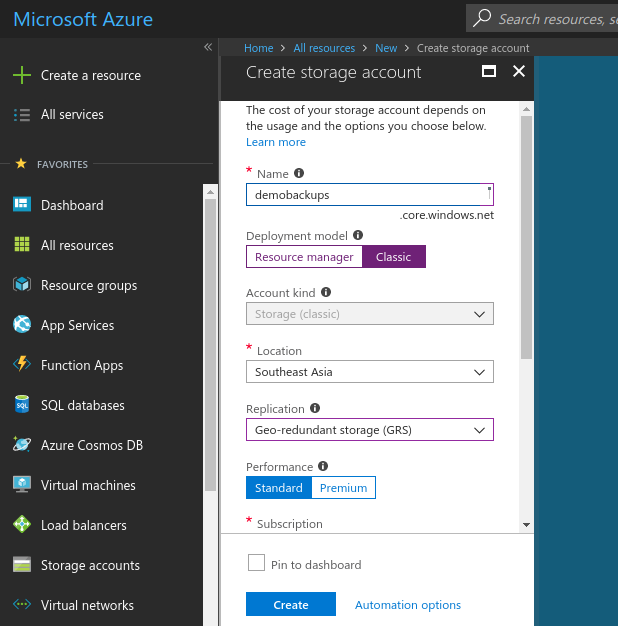
Task: Tick the Pin to dashboard checkbox
Action: (x=256, y=563)
